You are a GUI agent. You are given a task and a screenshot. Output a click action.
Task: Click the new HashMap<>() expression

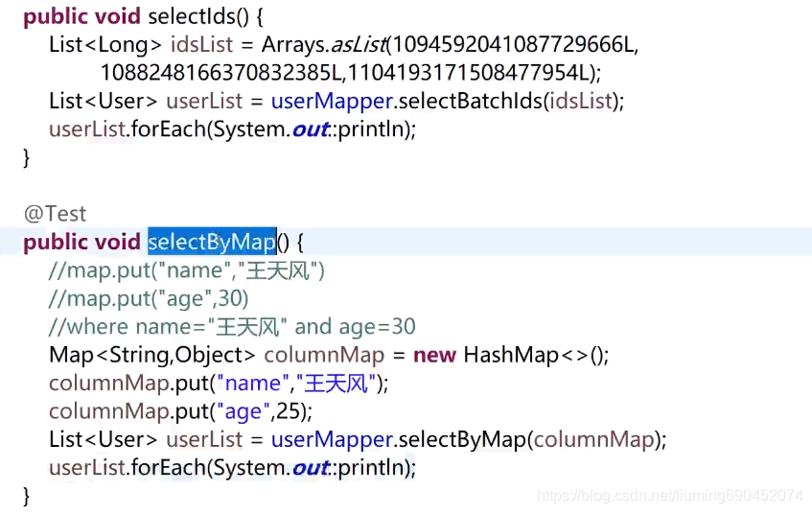click(x=511, y=356)
